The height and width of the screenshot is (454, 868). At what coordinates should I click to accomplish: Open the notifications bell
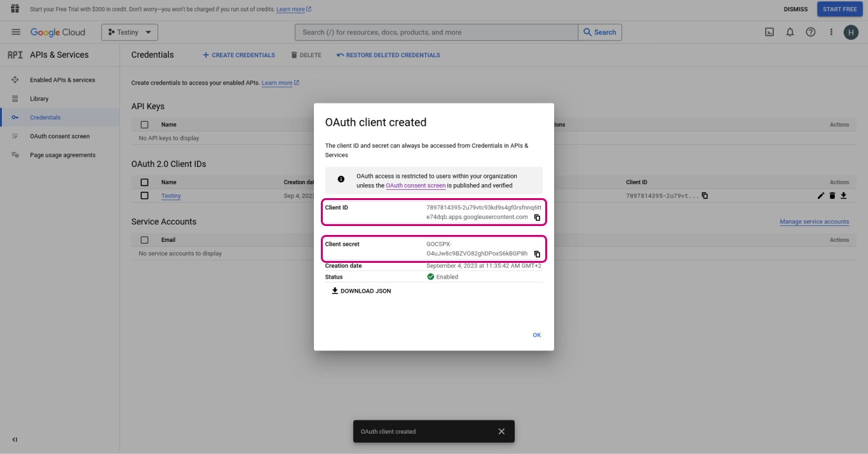click(x=790, y=32)
